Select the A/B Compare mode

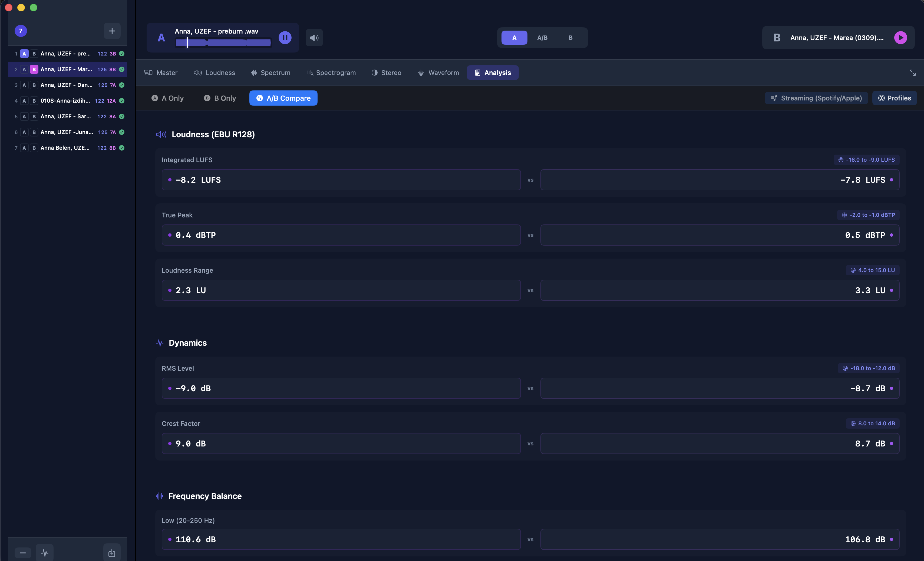(x=283, y=98)
